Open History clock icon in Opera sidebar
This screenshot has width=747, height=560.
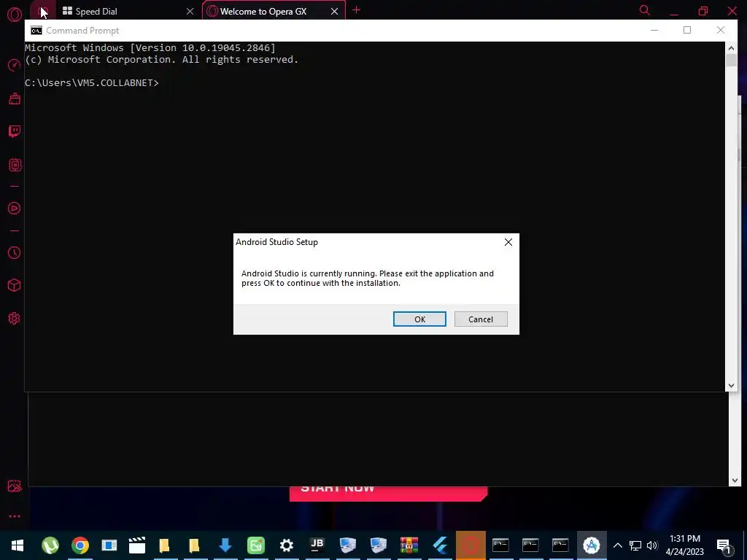point(15,252)
